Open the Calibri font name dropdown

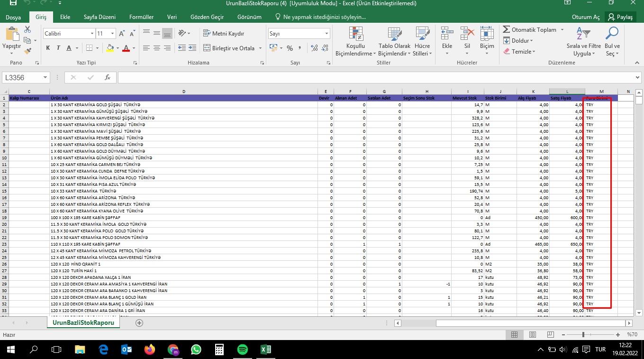tap(92, 34)
